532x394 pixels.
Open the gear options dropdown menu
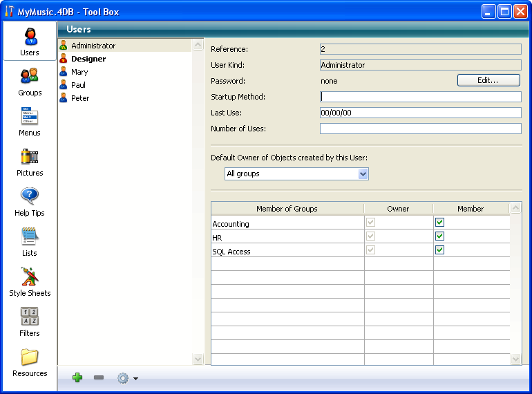click(127, 378)
